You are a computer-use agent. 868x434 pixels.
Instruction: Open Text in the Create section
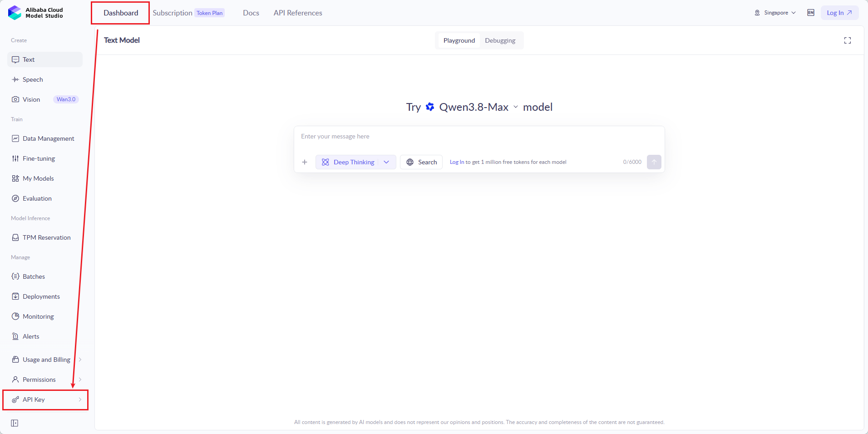45,59
